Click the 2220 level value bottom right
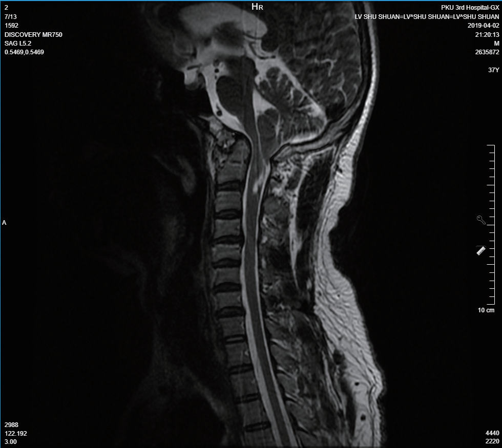The image size is (502, 448). coord(491,441)
